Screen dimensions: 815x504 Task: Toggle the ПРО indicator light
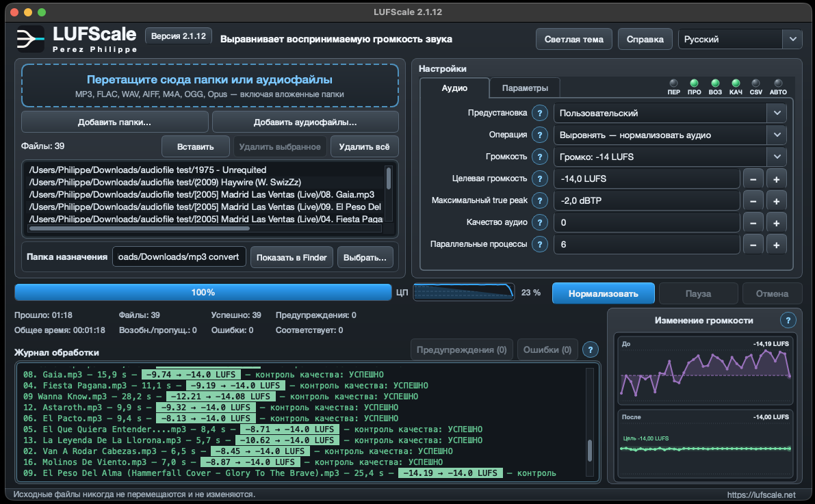coord(694,83)
